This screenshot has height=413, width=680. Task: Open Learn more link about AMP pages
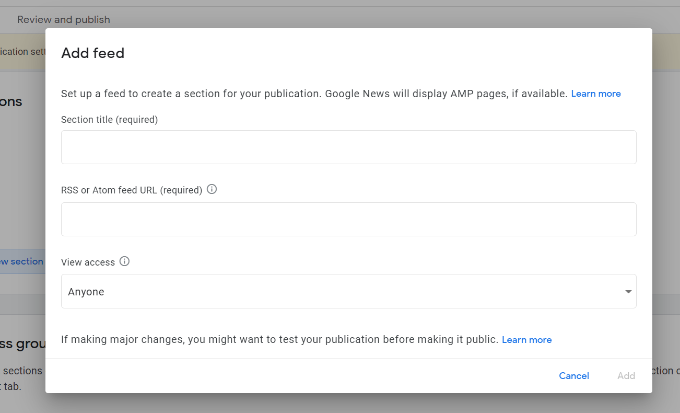pyautogui.click(x=595, y=94)
